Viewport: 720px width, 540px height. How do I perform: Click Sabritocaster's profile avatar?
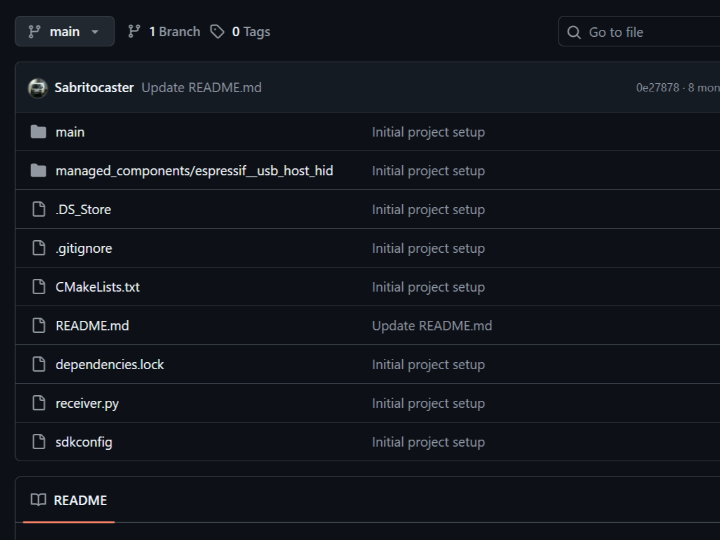click(x=38, y=88)
